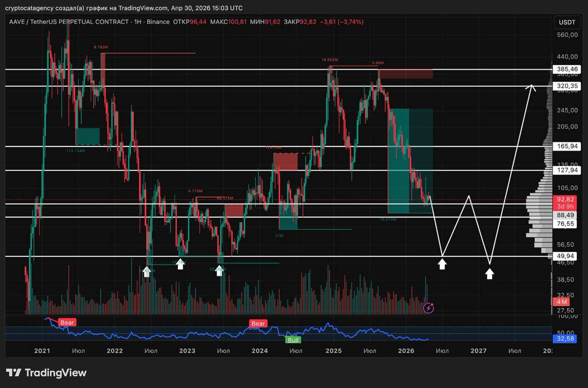Screen dimensions: 588x388
Task: Click the 440,00 price axis tick
Action: pyautogui.click(x=567, y=57)
